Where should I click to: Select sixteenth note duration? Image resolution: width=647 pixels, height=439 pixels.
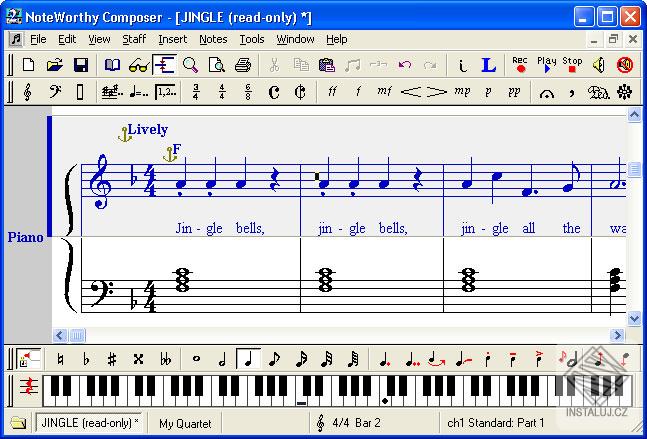point(301,359)
